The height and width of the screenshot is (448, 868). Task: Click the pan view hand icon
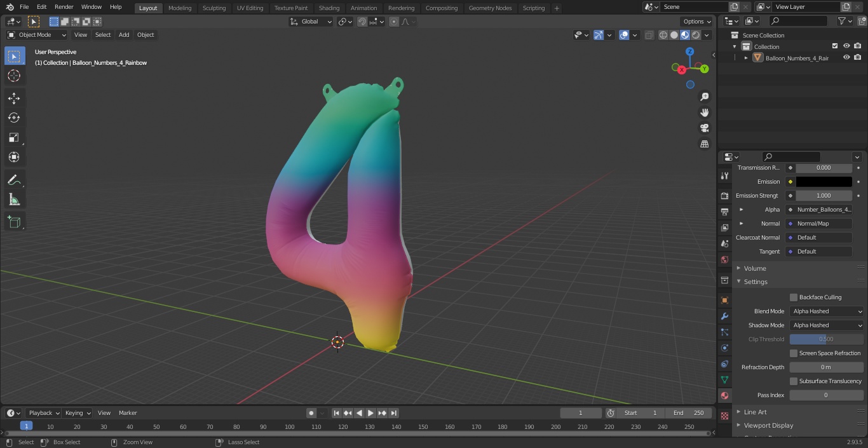click(705, 112)
